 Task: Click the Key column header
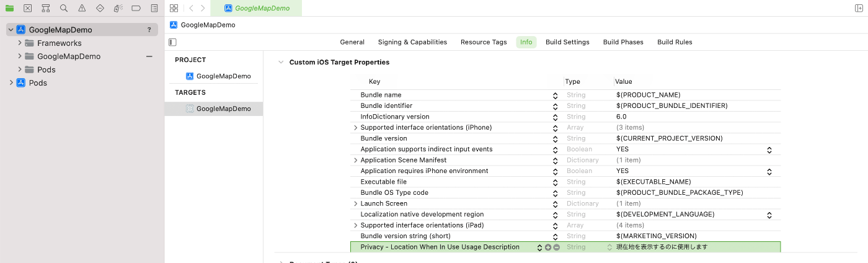coord(374,82)
